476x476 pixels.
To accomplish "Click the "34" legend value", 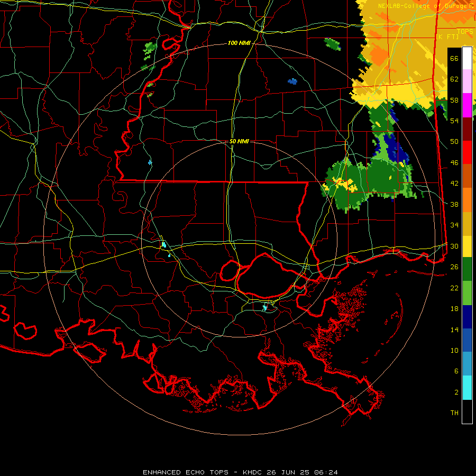I will pos(454,225).
